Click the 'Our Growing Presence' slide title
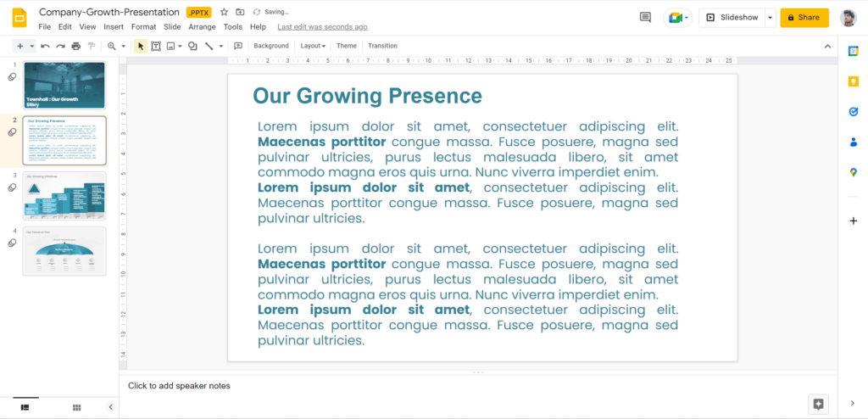The width and height of the screenshot is (868, 419). (368, 96)
